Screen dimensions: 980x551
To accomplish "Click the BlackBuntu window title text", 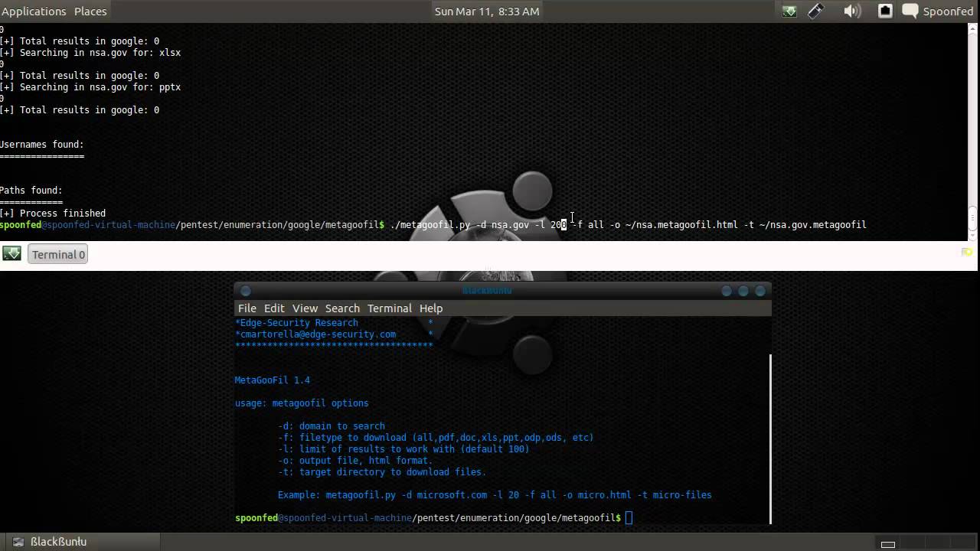I will pyautogui.click(x=487, y=291).
